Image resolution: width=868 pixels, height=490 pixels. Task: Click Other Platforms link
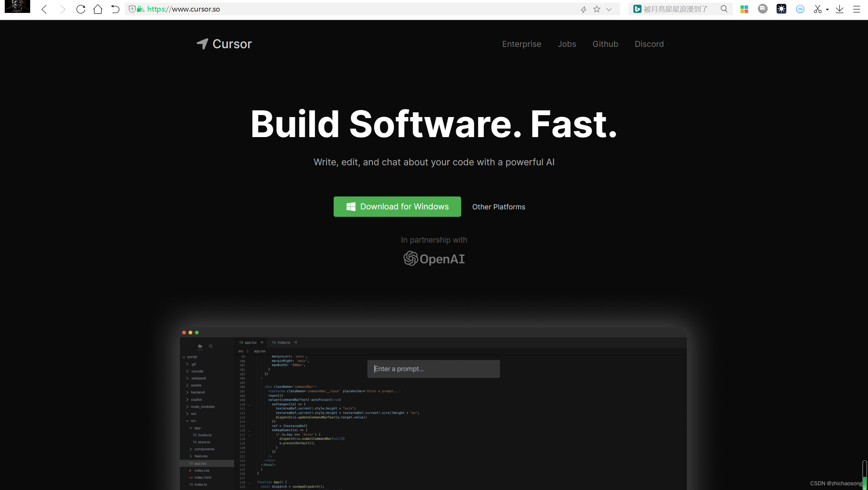coord(498,207)
